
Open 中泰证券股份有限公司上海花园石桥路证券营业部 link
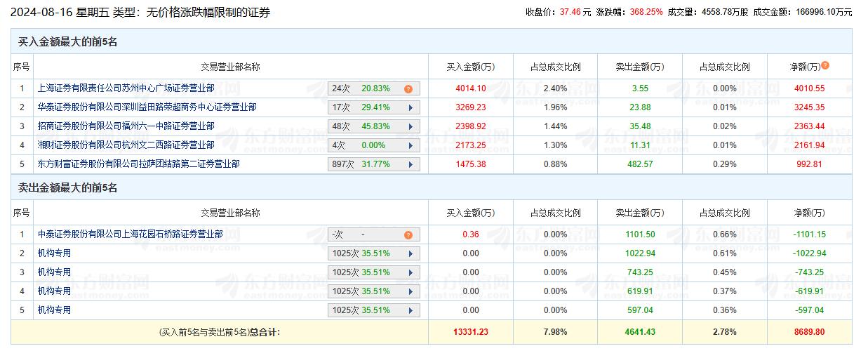click(130, 234)
